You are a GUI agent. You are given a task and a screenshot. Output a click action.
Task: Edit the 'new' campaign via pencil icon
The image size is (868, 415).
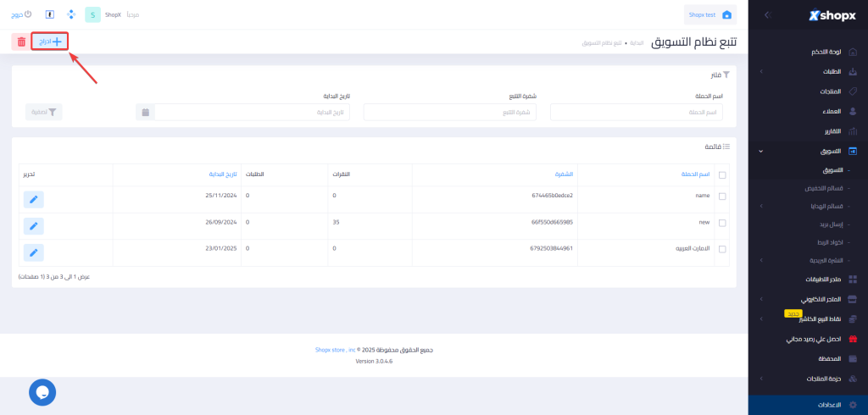pyautogui.click(x=33, y=226)
